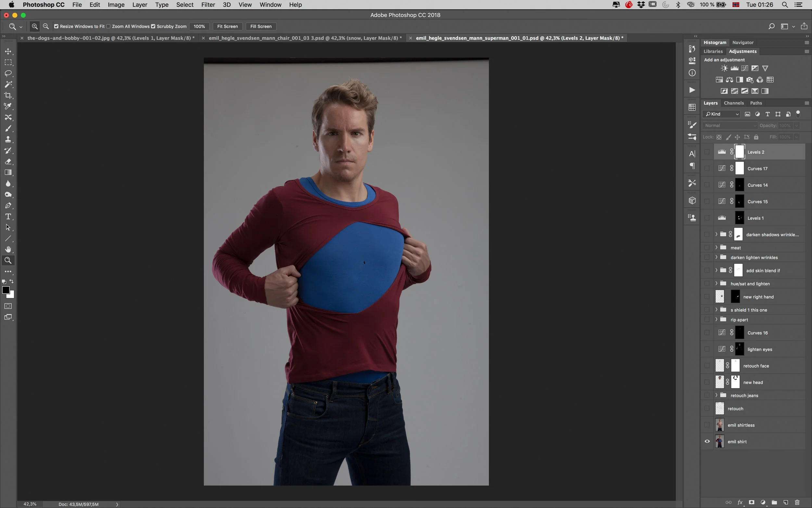The width and height of the screenshot is (812, 508).
Task: Click the Zoom Out icon in options bar
Action: click(x=46, y=26)
